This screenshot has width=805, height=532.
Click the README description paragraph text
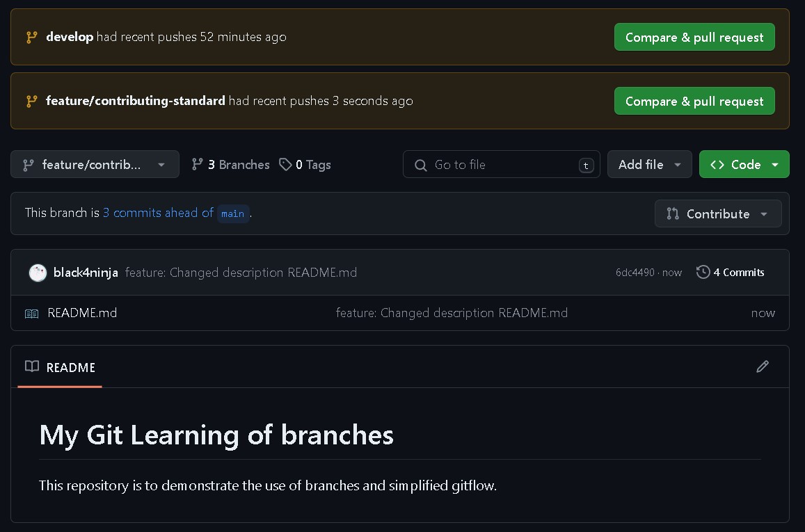click(x=268, y=485)
